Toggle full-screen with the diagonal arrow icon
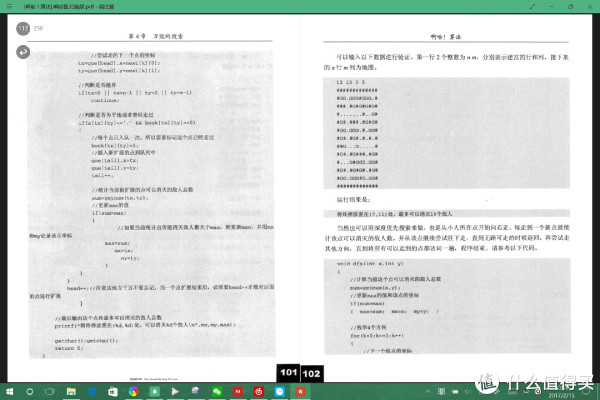Image resolution: width=600 pixels, height=400 pixels. pos(532,7)
